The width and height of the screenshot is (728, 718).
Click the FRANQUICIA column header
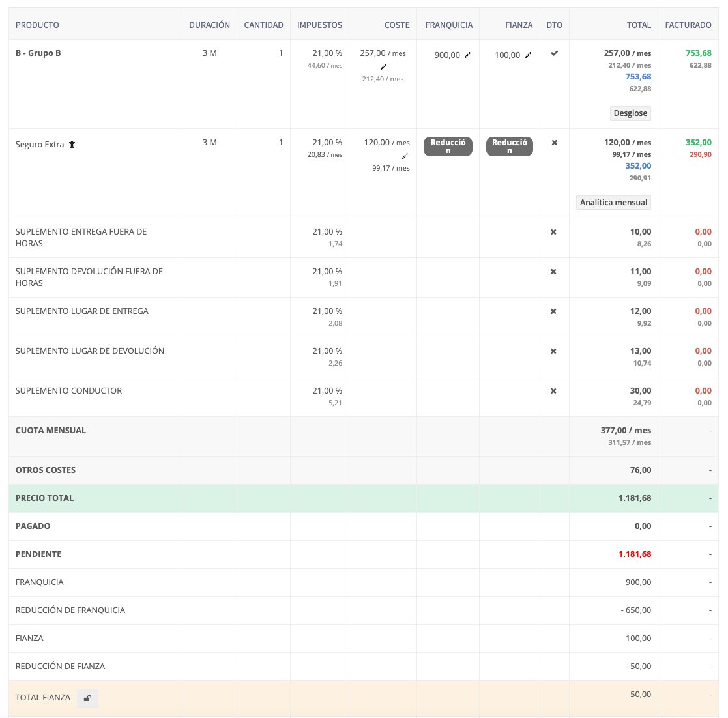tap(449, 25)
